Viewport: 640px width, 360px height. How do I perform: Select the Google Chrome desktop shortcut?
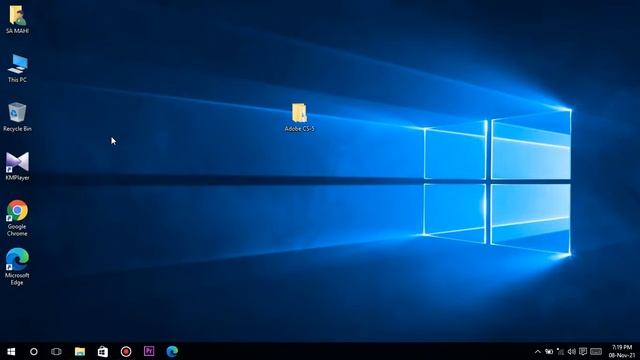coord(17,210)
